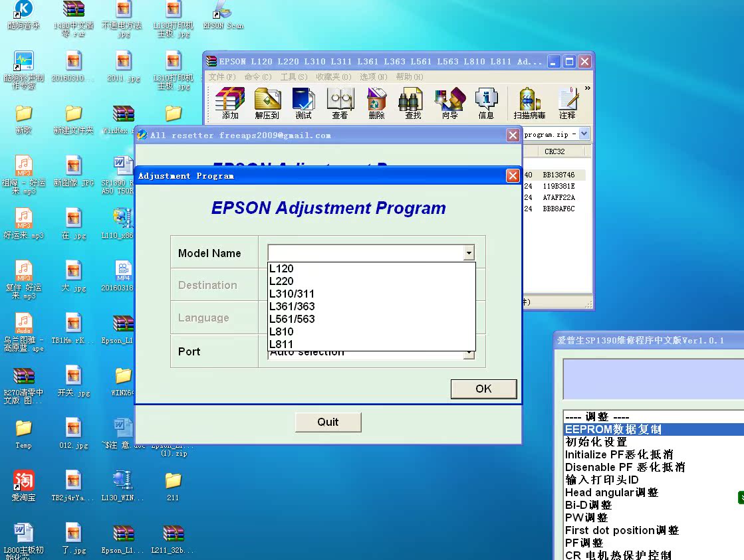Select the L130打印机主板 jpg desktop icon
Screen dimensions: 744x560
[173, 19]
